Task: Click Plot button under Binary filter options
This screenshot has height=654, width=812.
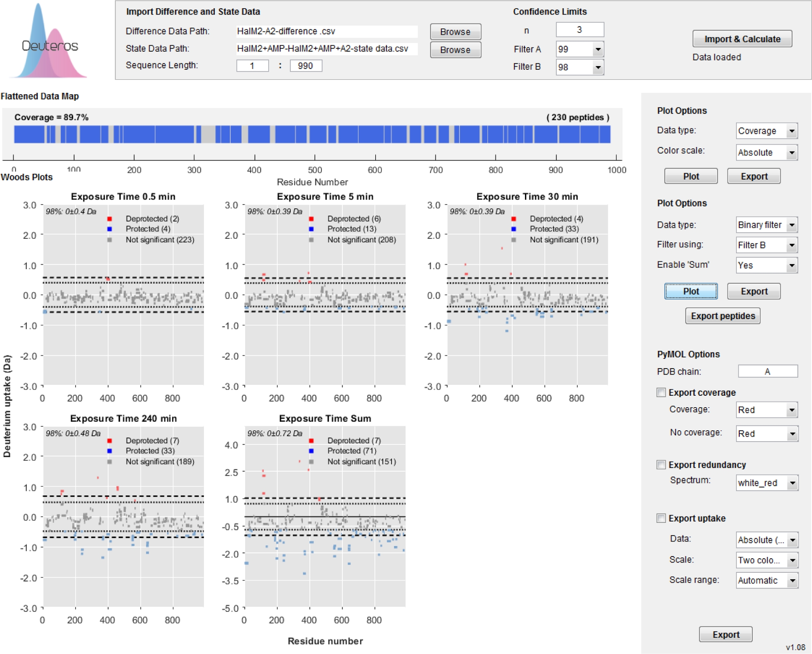Action: [x=690, y=291]
